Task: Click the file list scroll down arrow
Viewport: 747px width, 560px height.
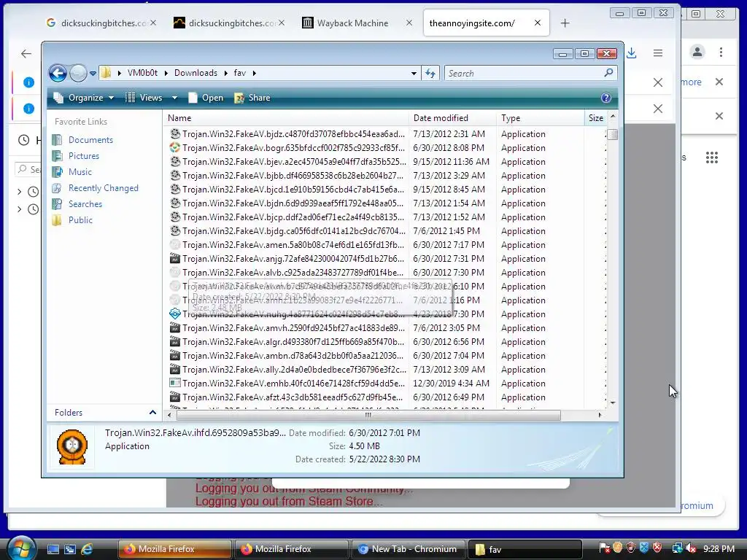Action: click(x=613, y=402)
